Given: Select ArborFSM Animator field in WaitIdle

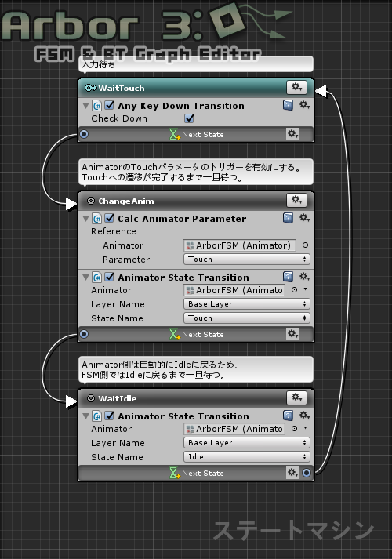Looking at the screenshot, I should point(234,429).
